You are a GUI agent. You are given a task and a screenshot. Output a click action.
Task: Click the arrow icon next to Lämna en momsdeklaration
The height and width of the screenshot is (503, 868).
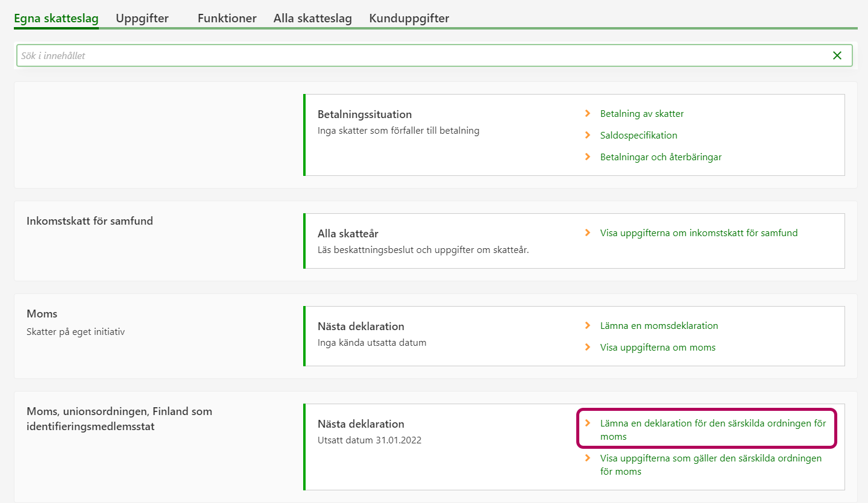588,325
